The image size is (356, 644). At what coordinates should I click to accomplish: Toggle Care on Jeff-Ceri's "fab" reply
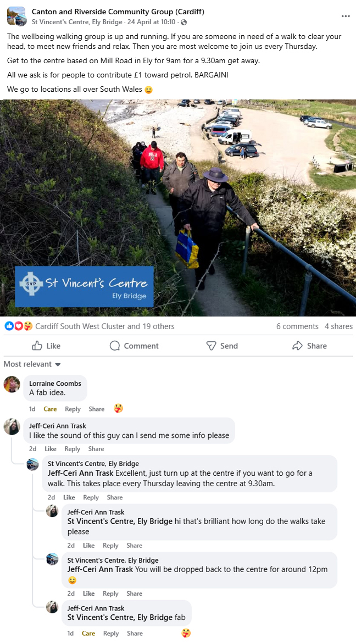[88, 634]
